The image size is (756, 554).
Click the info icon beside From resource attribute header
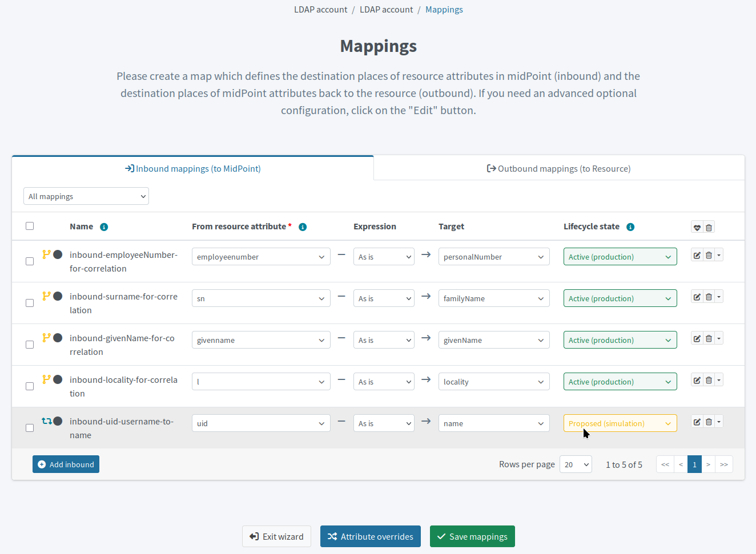click(x=302, y=227)
